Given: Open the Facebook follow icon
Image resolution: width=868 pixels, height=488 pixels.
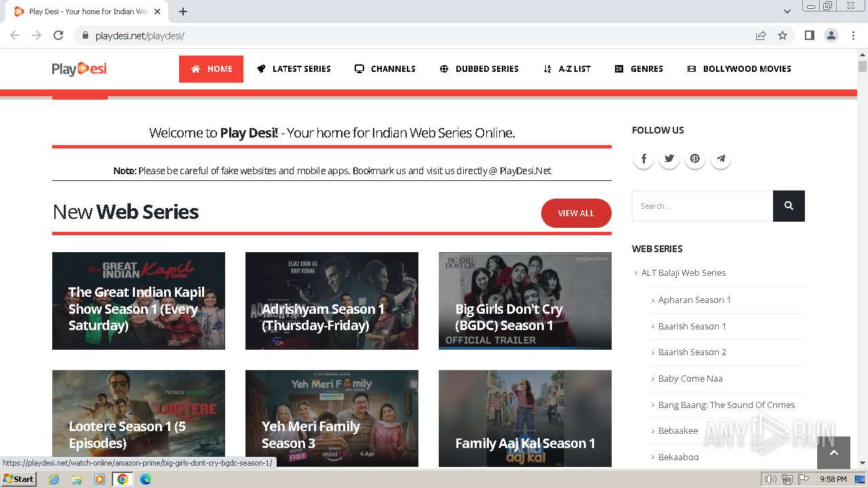Looking at the screenshot, I should point(644,159).
